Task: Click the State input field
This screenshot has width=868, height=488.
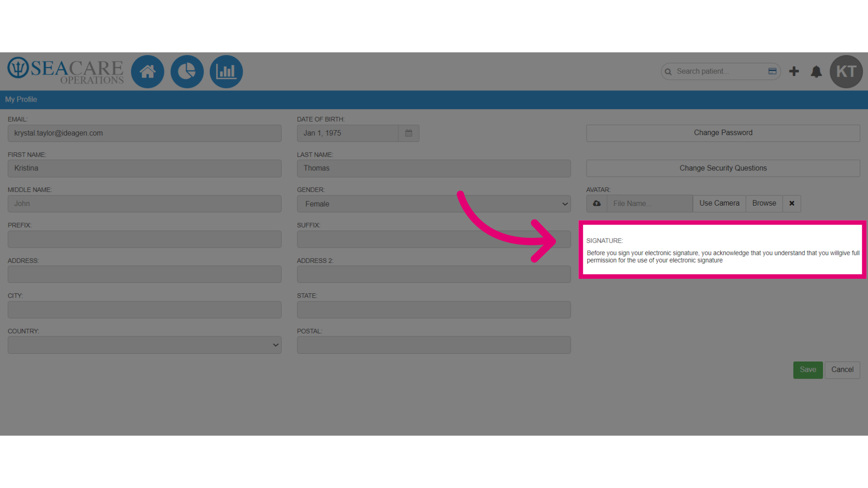Action: (434, 310)
